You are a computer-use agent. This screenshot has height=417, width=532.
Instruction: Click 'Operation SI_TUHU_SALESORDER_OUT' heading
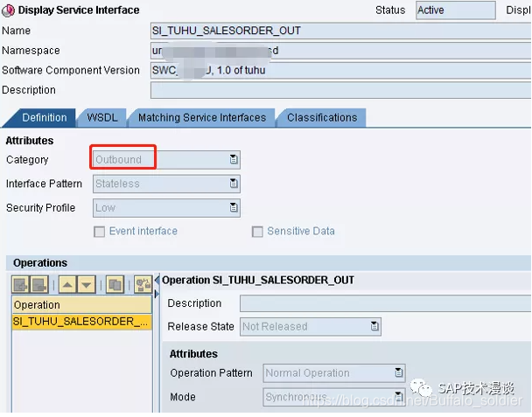click(258, 281)
